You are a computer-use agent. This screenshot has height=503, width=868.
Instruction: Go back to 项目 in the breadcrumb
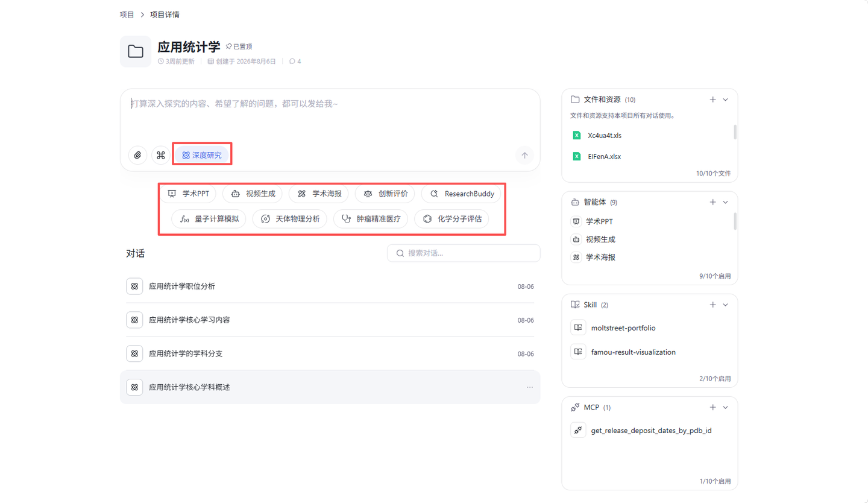pos(127,14)
